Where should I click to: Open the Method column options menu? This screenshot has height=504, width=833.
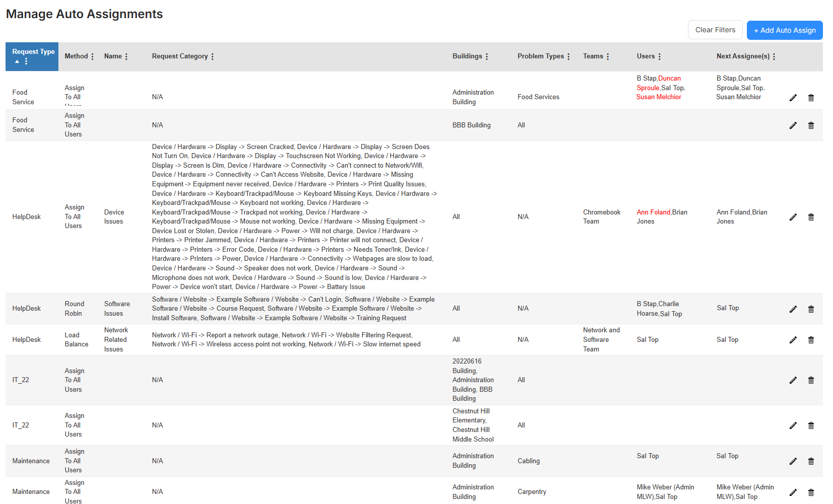[93, 56]
